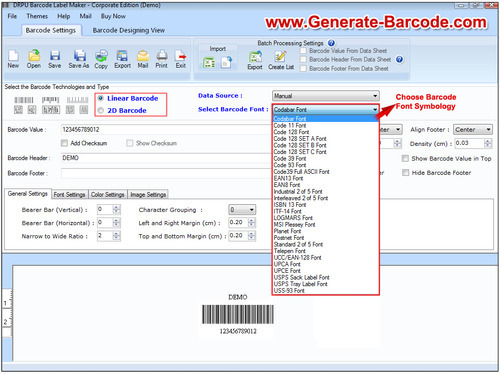Screen dimensions: 500x374
Task: Open the Themes menu
Action: [37, 16]
